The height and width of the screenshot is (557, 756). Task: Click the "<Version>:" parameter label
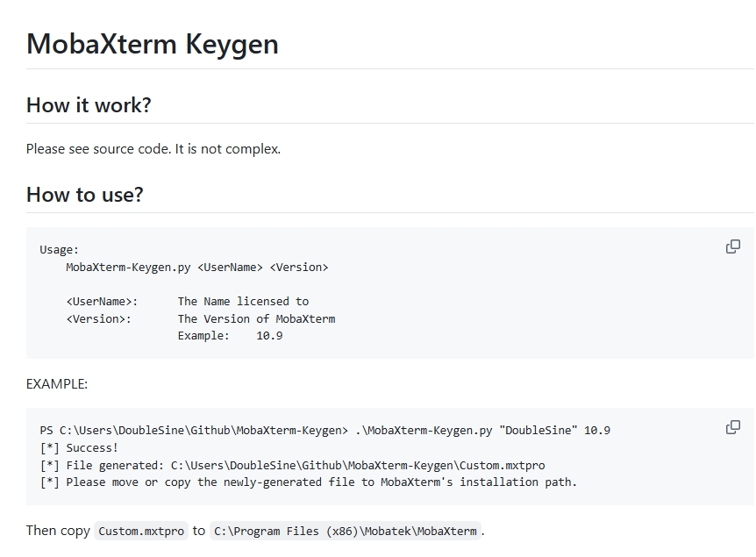click(x=99, y=318)
